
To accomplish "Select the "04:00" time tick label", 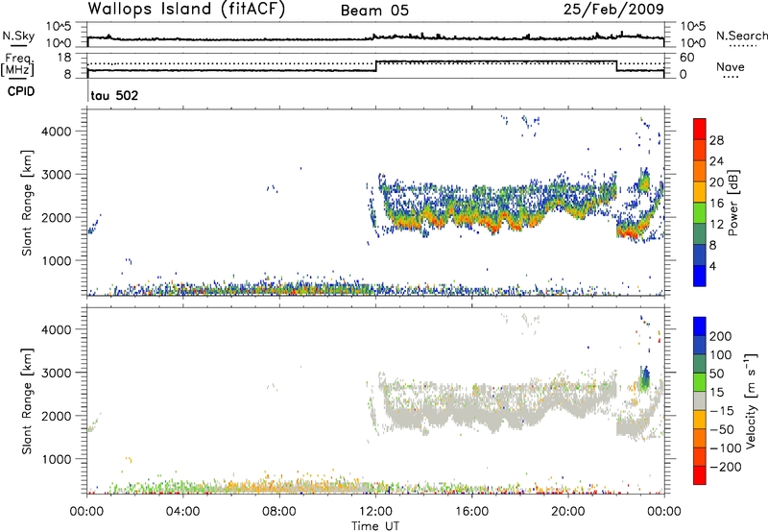I will click(x=183, y=512).
